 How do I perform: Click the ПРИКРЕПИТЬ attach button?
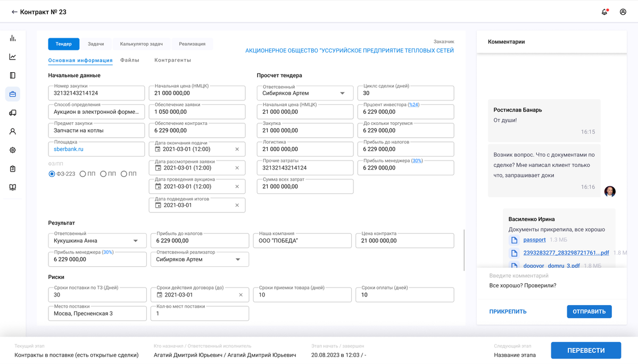click(508, 311)
